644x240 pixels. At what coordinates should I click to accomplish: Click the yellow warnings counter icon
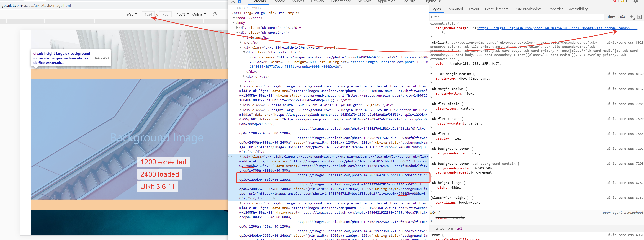622,1
